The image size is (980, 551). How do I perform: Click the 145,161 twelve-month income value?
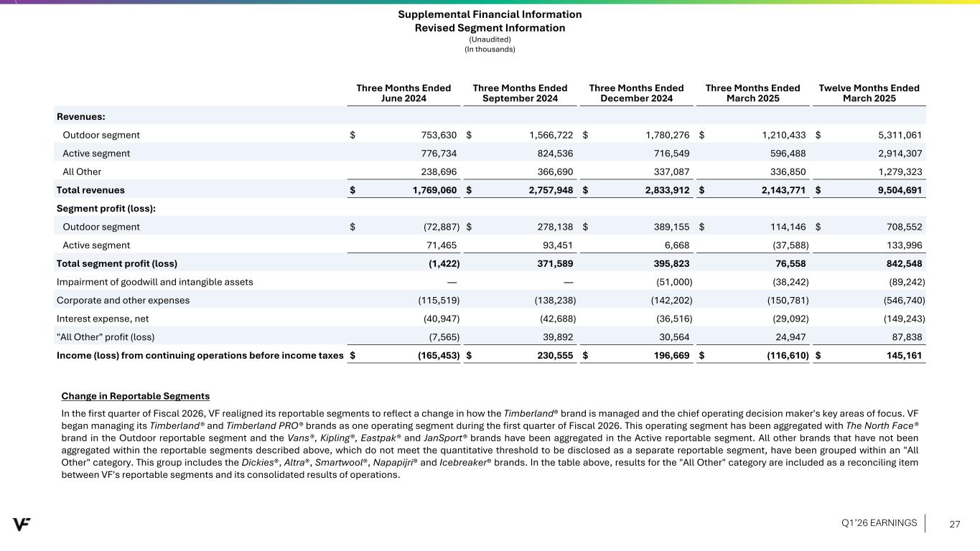pyautogui.click(x=902, y=356)
